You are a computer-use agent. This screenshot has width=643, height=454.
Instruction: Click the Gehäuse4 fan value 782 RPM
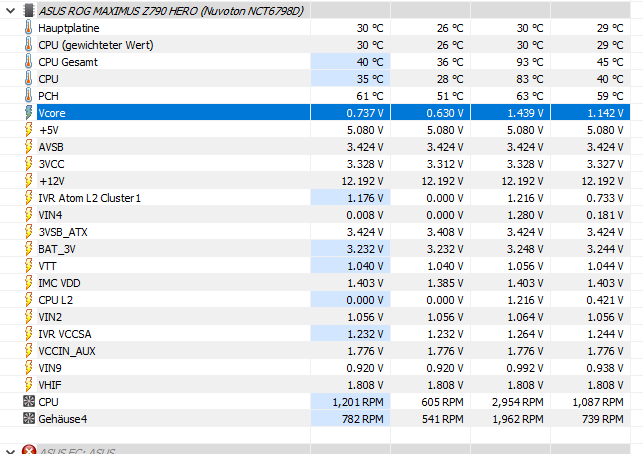(x=363, y=419)
